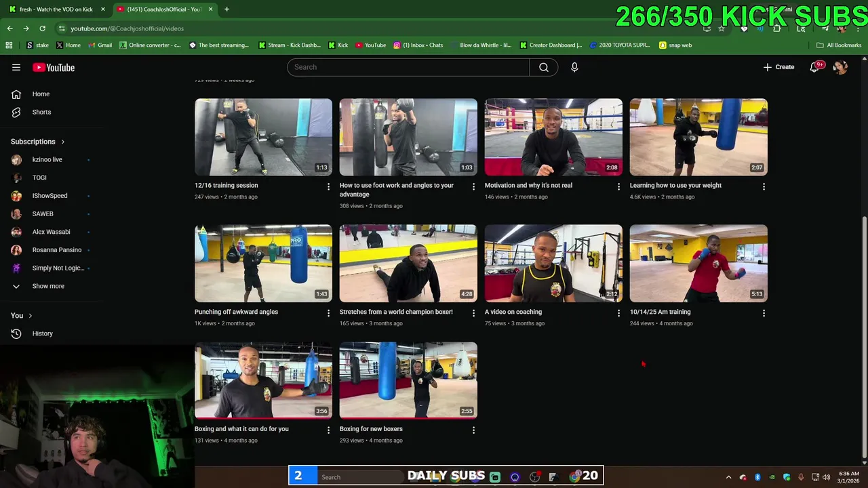This screenshot has width=868, height=488.
Task: Open All Bookmarks folder
Action: [839, 45]
